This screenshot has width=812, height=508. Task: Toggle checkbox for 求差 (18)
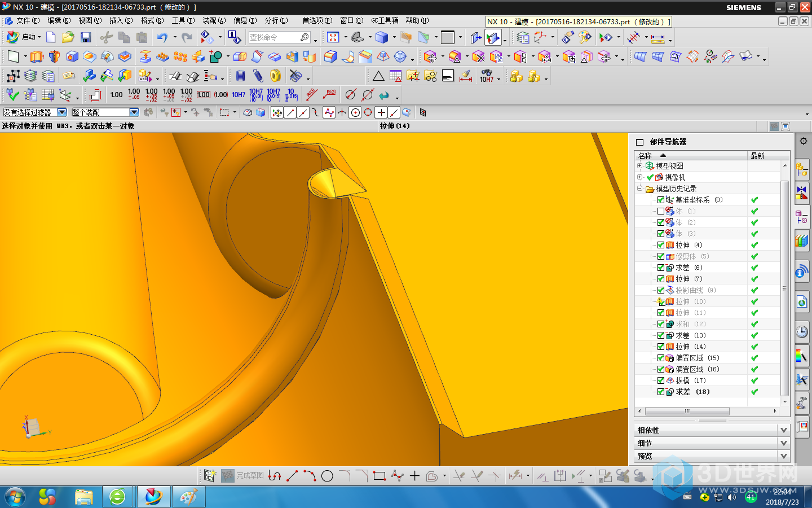[x=661, y=392]
